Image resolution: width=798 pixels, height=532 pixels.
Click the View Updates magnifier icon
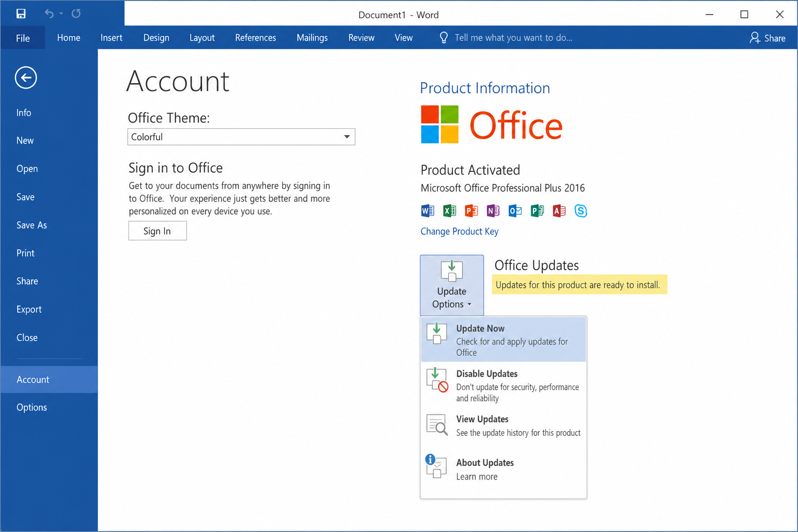click(437, 424)
